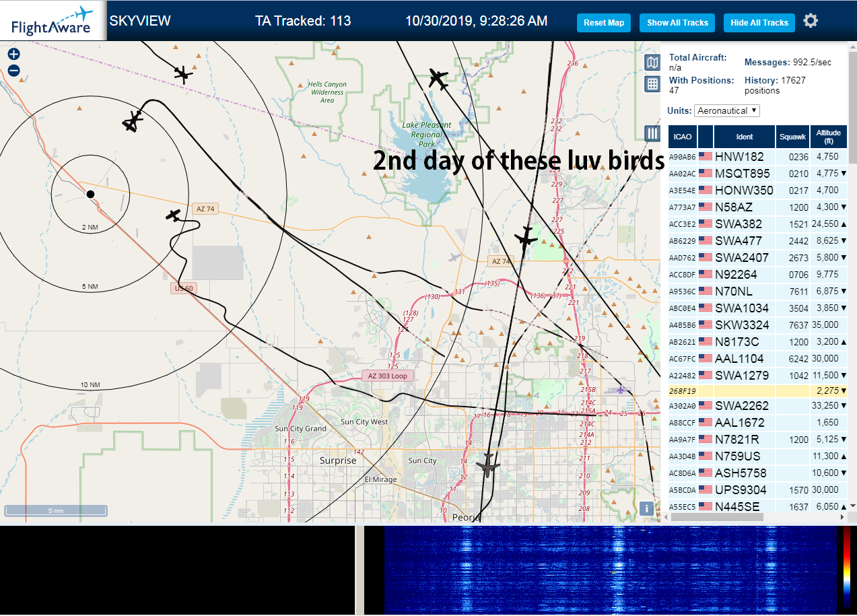Viewport: 857px width, 616px height.
Task: Click the AZ 303 Loop road label
Action: tap(388, 376)
